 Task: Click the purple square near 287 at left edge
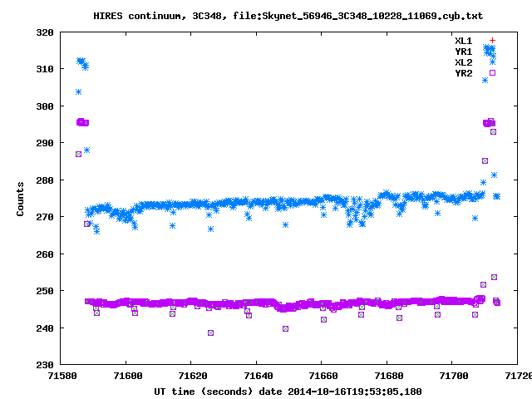coord(78,154)
